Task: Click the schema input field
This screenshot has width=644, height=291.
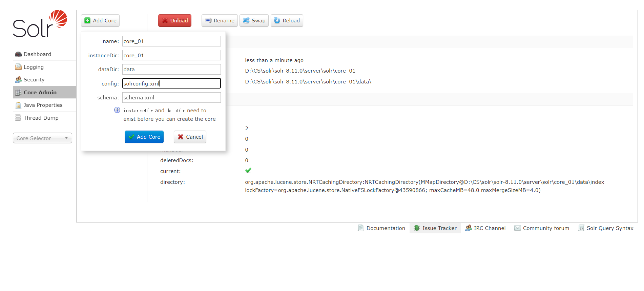Action: click(x=171, y=97)
